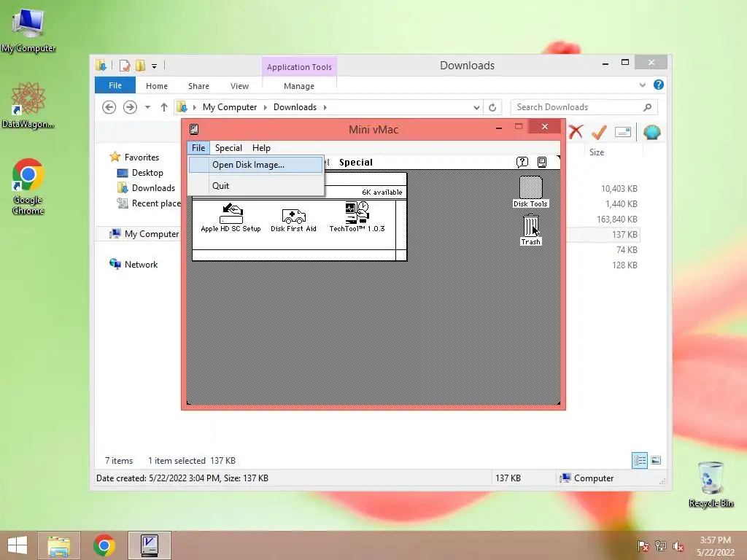
Task: Open the View ribbon tab
Action: tap(239, 86)
